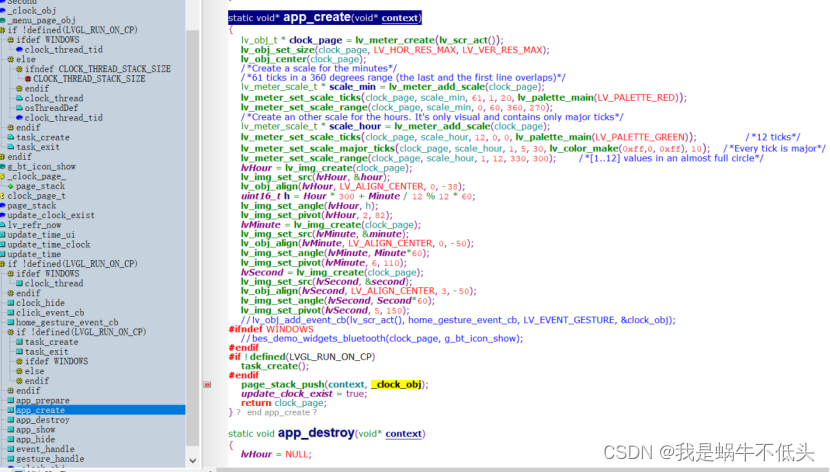
Task: Click the red bookmark marker in code margin
Action: pyautogui.click(x=208, y=385)
